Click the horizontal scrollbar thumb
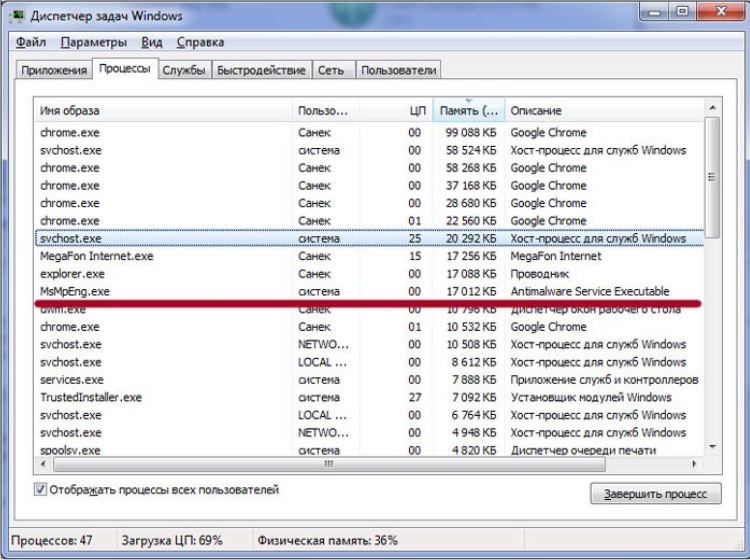 (x=329, y=464)
